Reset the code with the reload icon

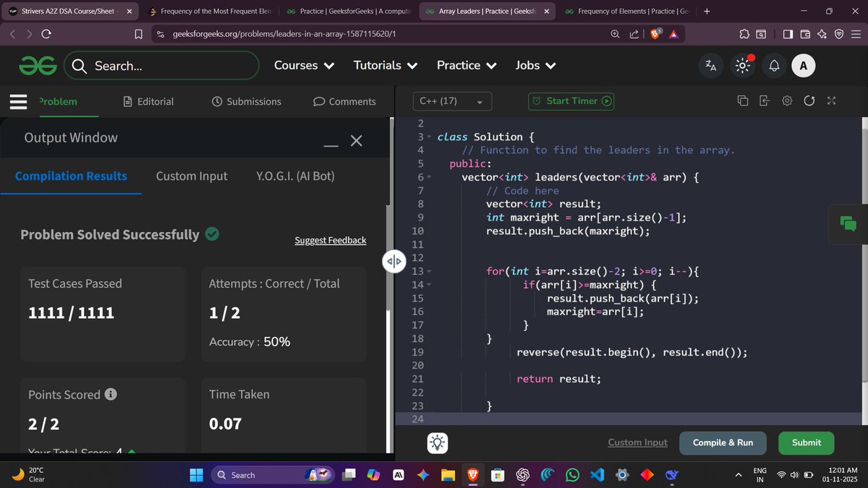click(x=809, y=100)
